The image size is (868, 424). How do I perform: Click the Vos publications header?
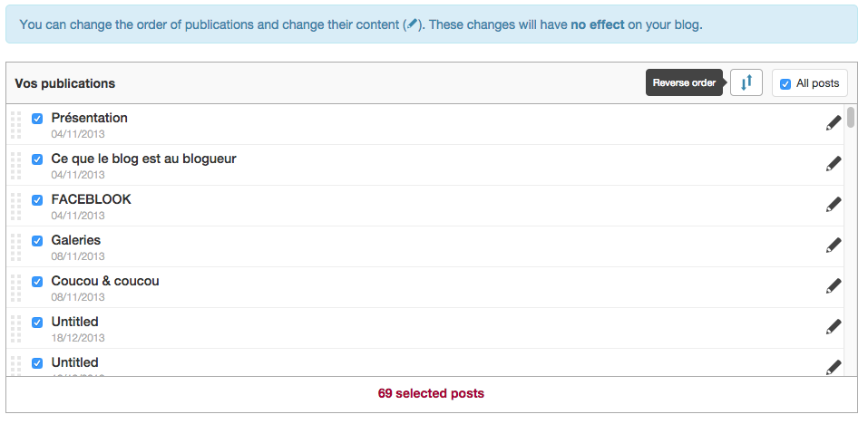[64, 83]
